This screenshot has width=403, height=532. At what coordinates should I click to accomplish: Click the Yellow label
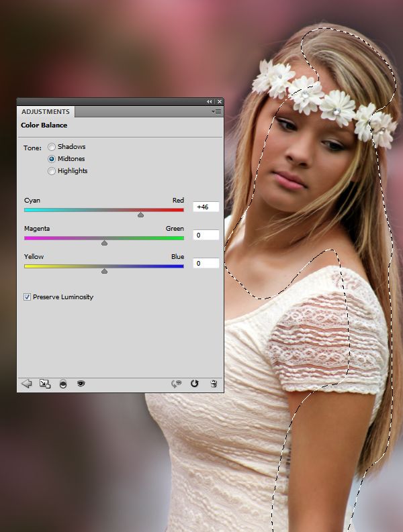[34, 257]
